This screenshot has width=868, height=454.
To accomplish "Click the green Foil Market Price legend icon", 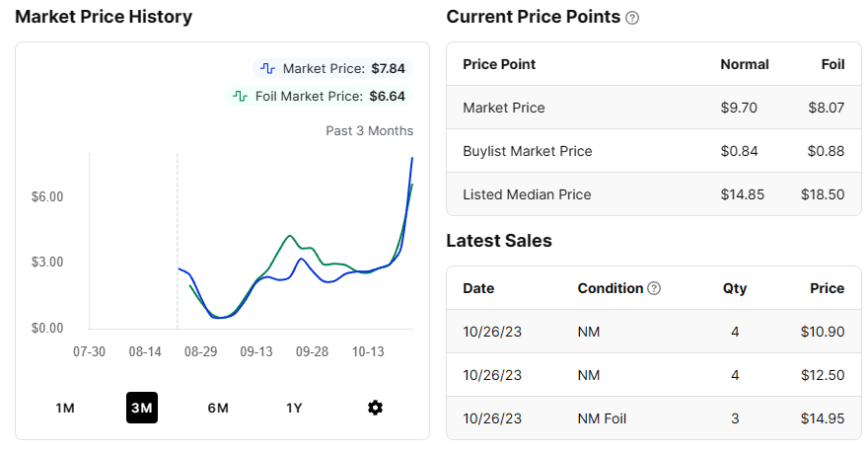I will (x=240, y=97).
